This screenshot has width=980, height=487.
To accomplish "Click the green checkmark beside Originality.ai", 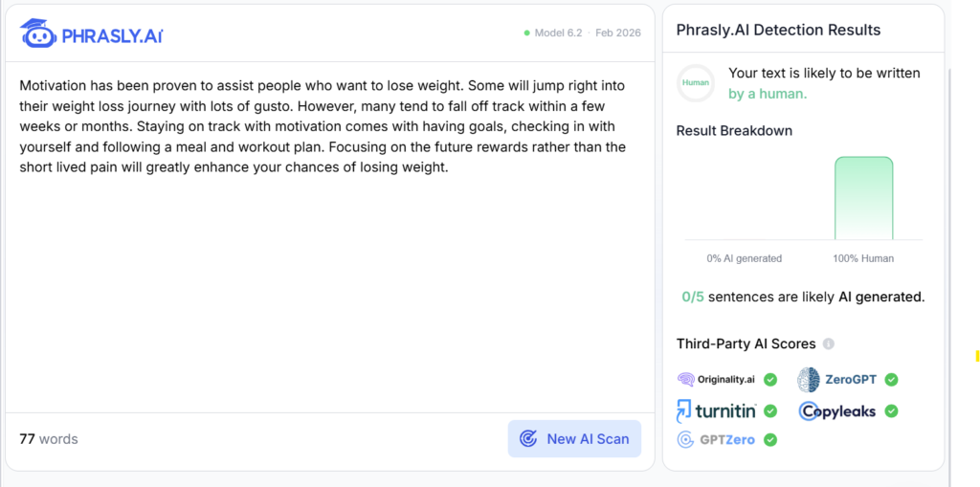I will [770, 380].
